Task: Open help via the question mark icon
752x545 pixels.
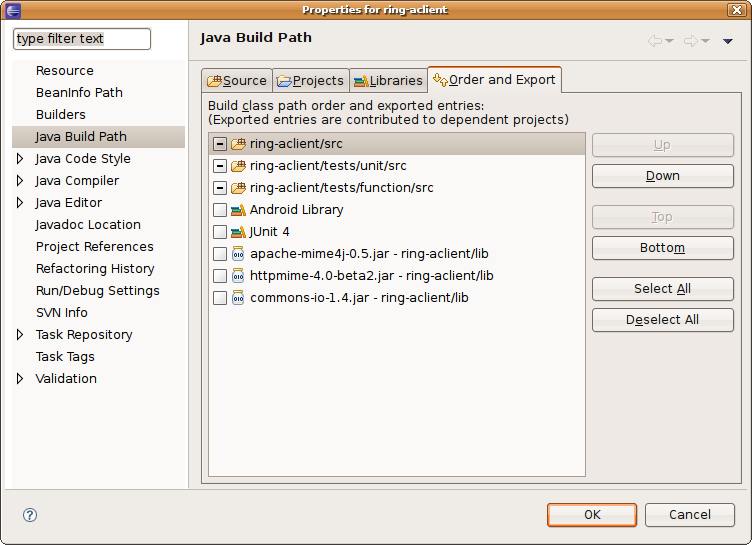Action: click(x=30, y=515)
